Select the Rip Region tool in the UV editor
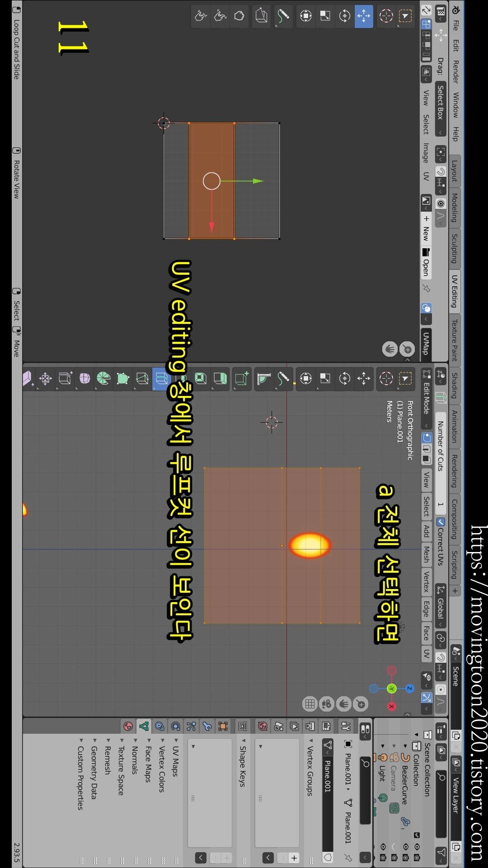Image resolution: width=488 pixels, height=868 pixels. pyautogui.click(x=262, y=16)
